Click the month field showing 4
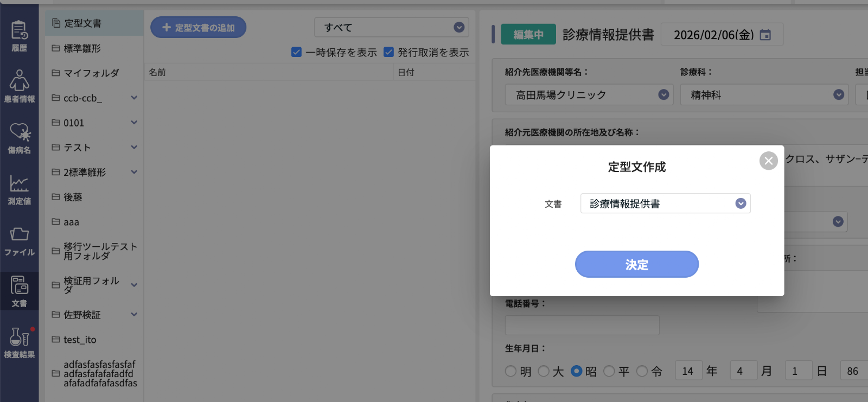 pyautogui.click(x=744, y=371)
